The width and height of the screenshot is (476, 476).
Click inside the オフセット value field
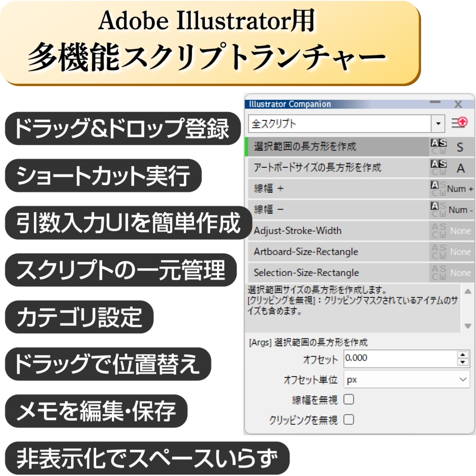(395, 358)
